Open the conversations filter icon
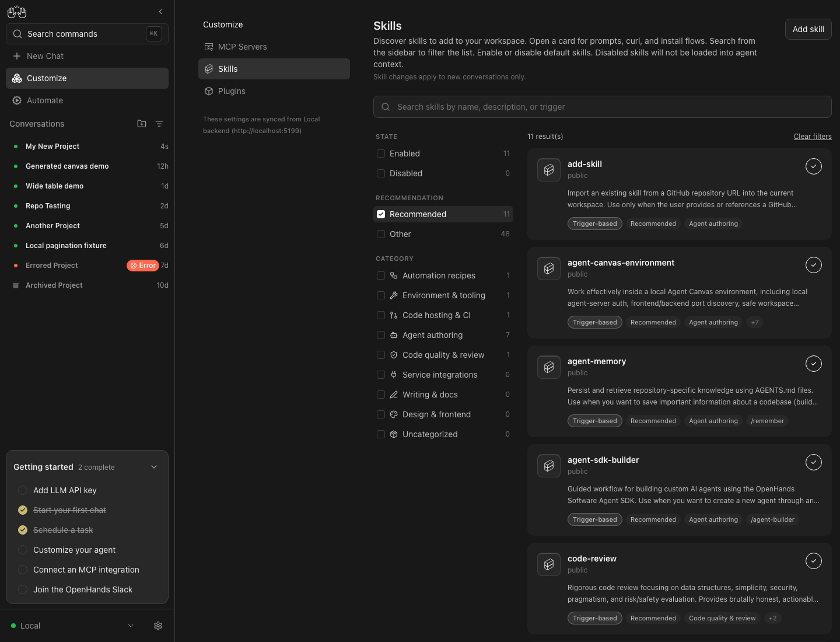The width and height of the screenshot is (840, 642). [159, 124]
